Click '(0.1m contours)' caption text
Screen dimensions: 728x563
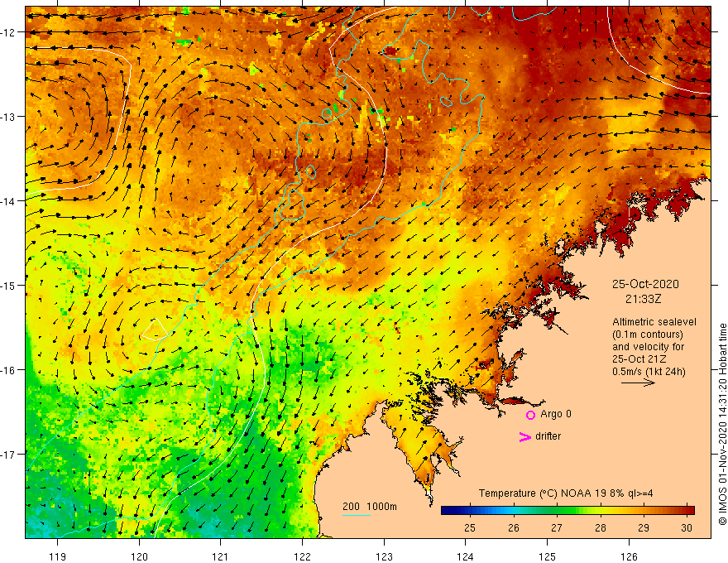pos(648,334)
